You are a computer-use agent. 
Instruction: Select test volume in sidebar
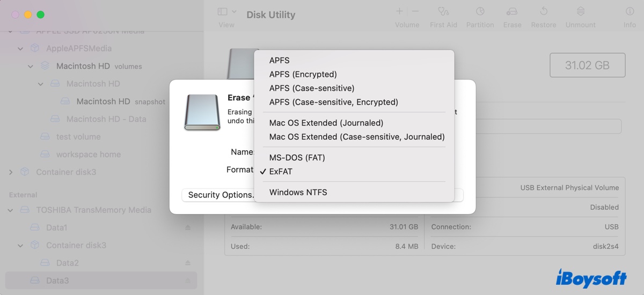click(x=78, y=137)
